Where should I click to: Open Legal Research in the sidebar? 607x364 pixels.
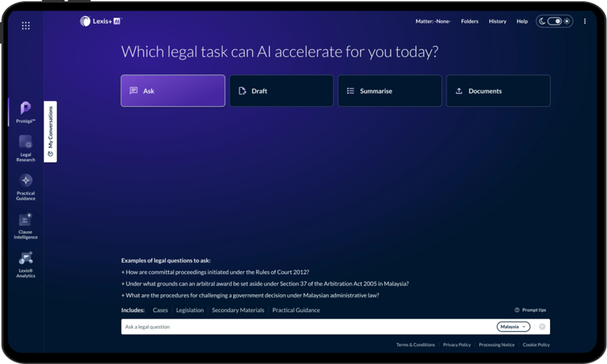pyautogui.click(x=25, y=146)
